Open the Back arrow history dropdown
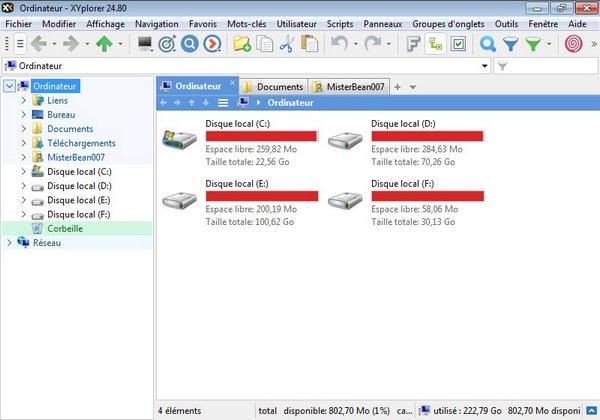This screenshot has height=420, width=600. [x=54, y=44]
